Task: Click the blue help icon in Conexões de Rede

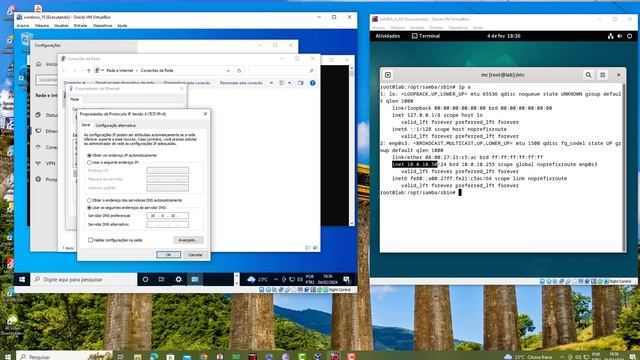Action: 312,83
